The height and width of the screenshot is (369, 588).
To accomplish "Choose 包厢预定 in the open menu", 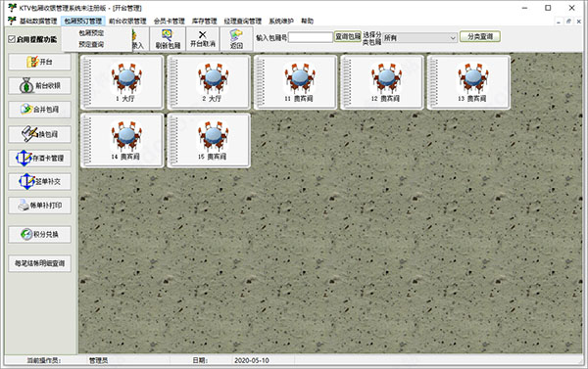I will [x=91, y=33].
